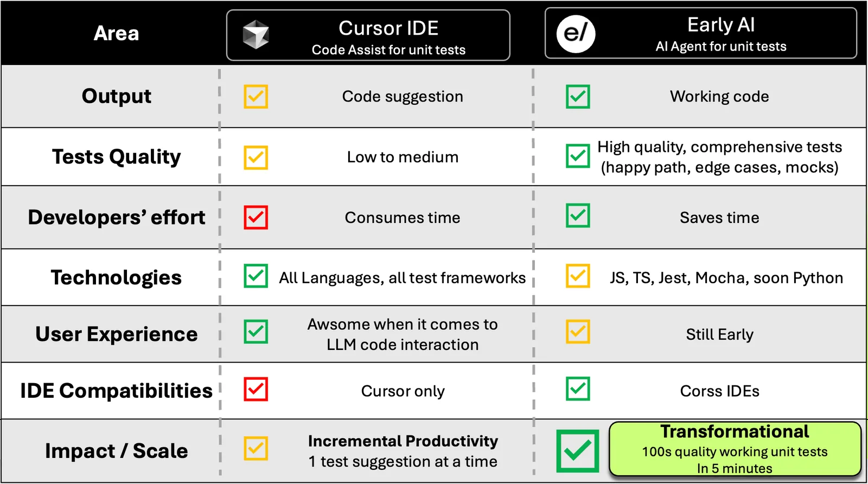Viewport: 868px width, 484px height.
Task: Click the red checkbox beside Cursor only
Action: click(256, 389)
